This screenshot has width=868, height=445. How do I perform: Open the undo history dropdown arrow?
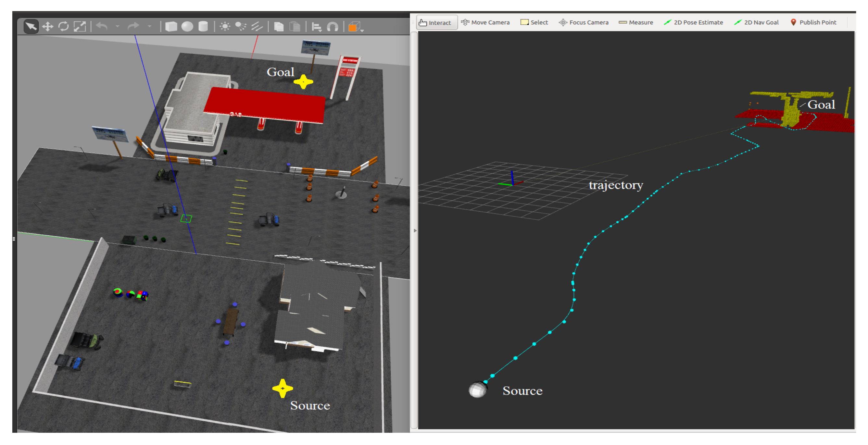(117, 26)
